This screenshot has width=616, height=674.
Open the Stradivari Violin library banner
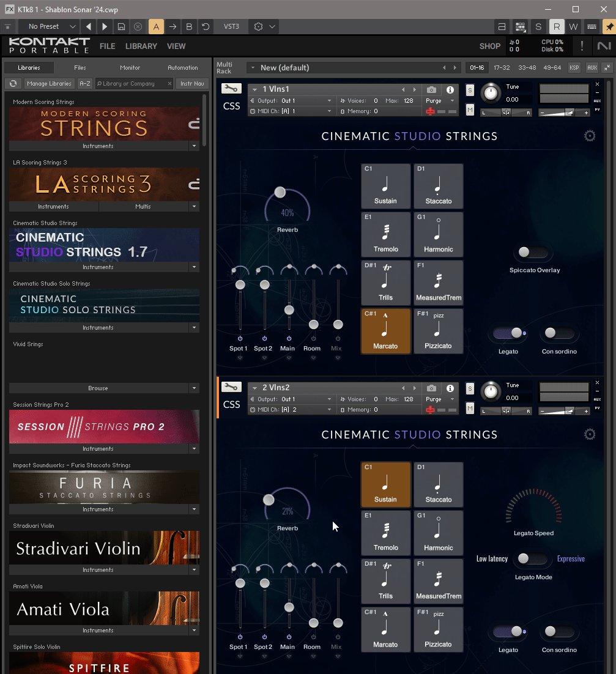(104, 548)
